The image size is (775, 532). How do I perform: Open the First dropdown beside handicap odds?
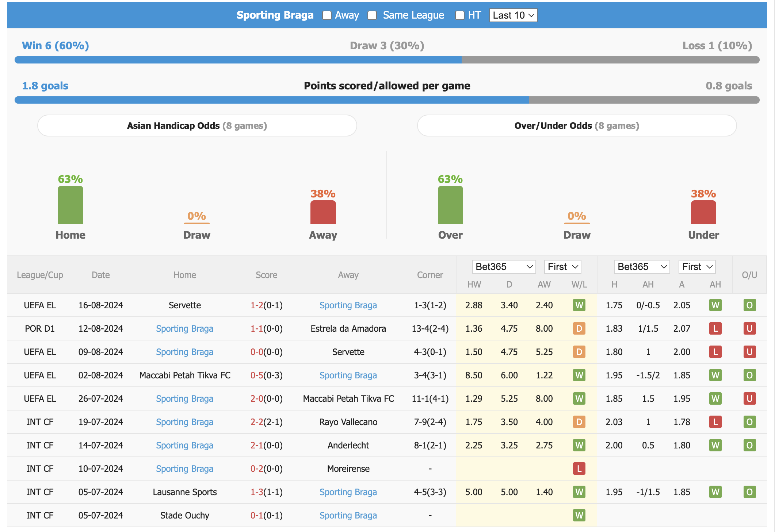pos(696,267)
